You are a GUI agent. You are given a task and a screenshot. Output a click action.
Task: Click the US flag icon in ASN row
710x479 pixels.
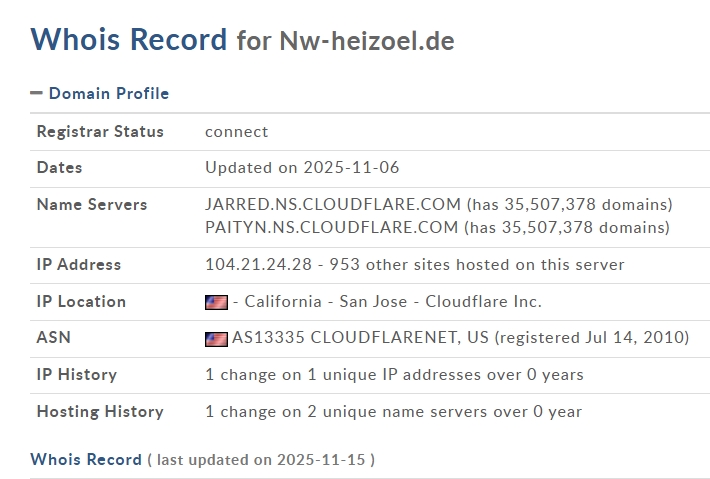(216, 338)
